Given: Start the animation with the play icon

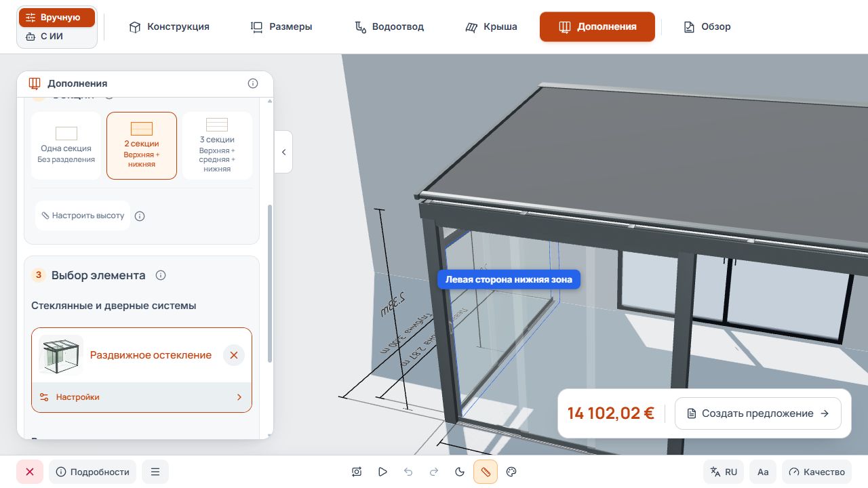Looking at the screenshot, I should click(x=382, y=472).
